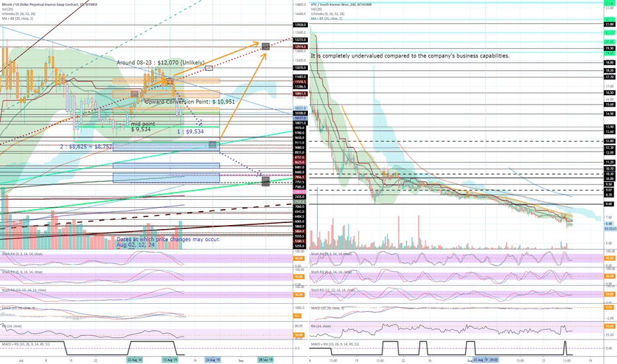
Task: Select the 21.80 price label
Action: click(610, 24)
